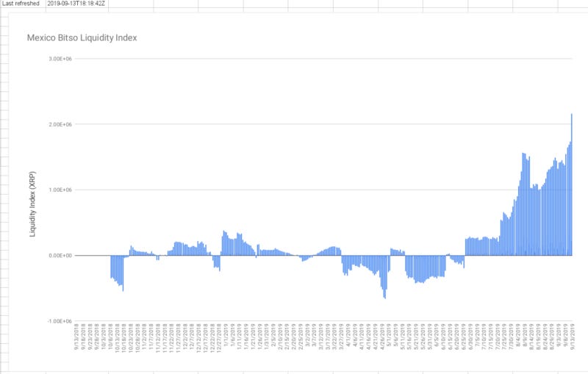Click the 'Mexico Bitso Liquidity Index' chart title

[82, 37]
